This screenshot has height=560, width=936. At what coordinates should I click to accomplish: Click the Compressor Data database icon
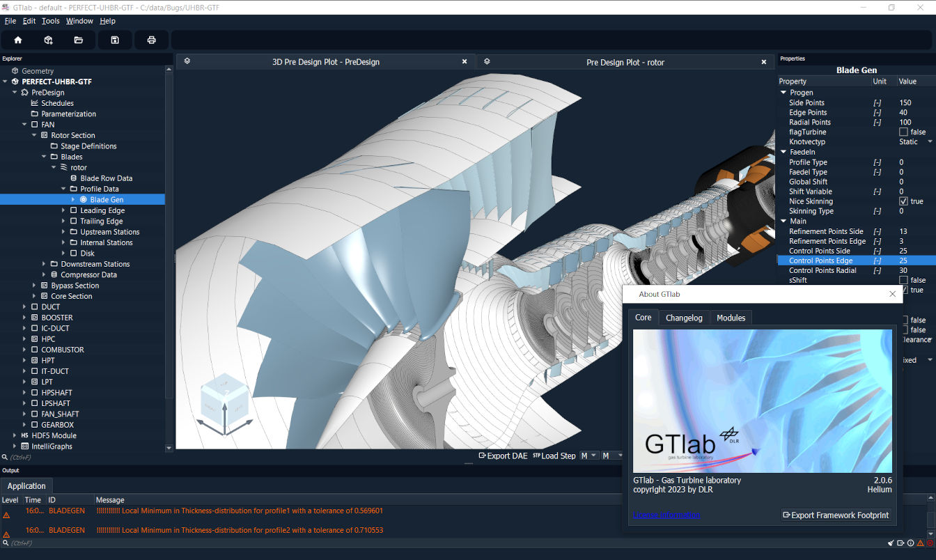pos(54,274)
